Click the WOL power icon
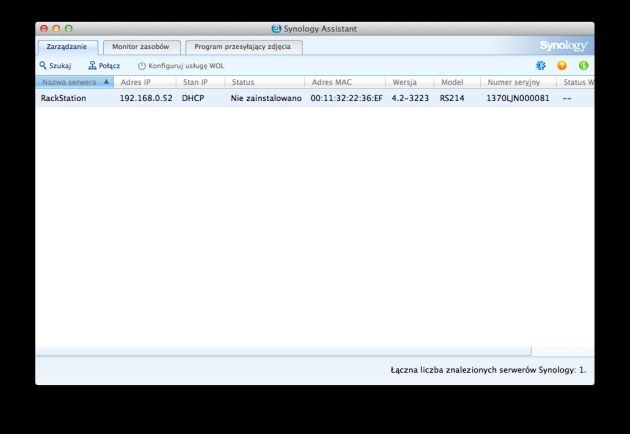Screen dimensions: 630x434 (x=141, y=66)
